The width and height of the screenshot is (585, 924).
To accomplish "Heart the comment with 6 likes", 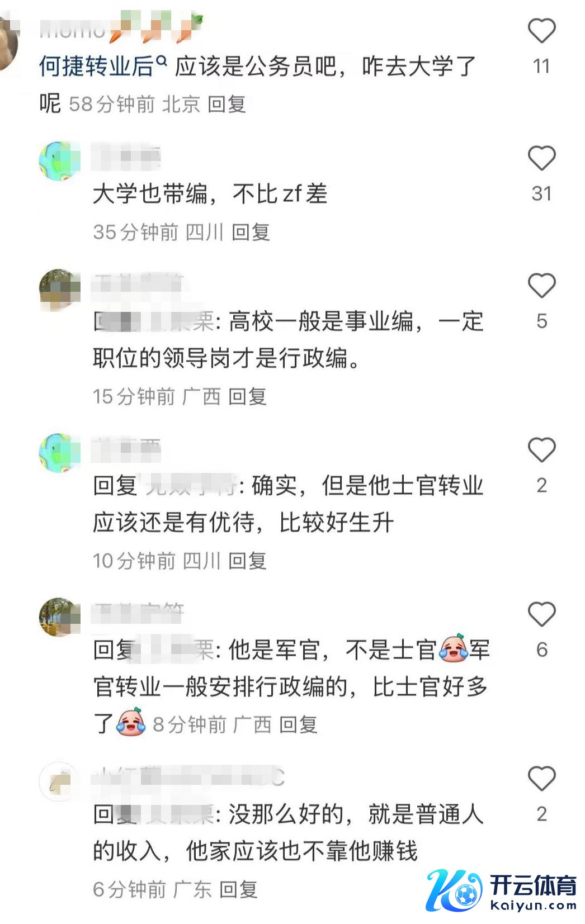I will click(x=541, y=614).
